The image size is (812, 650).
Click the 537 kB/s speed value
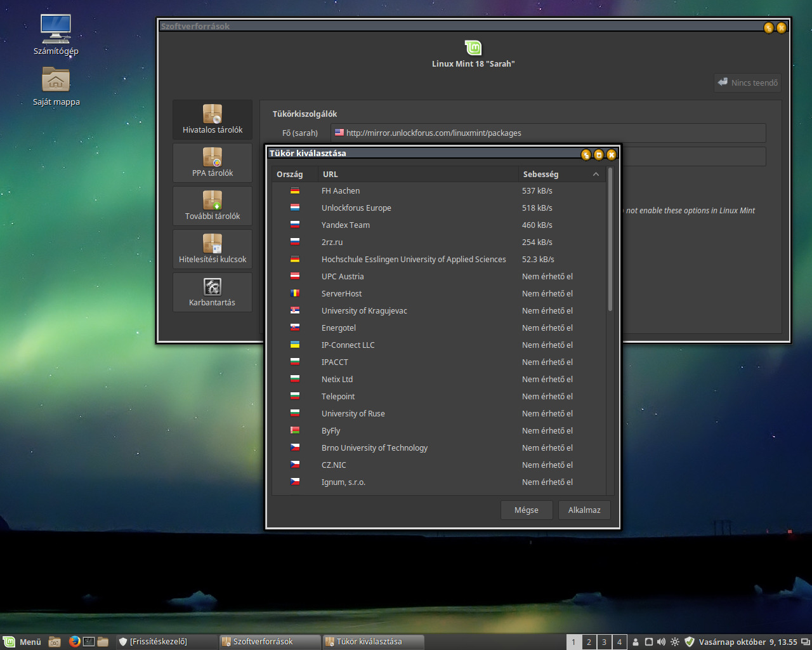coord(537,190)
